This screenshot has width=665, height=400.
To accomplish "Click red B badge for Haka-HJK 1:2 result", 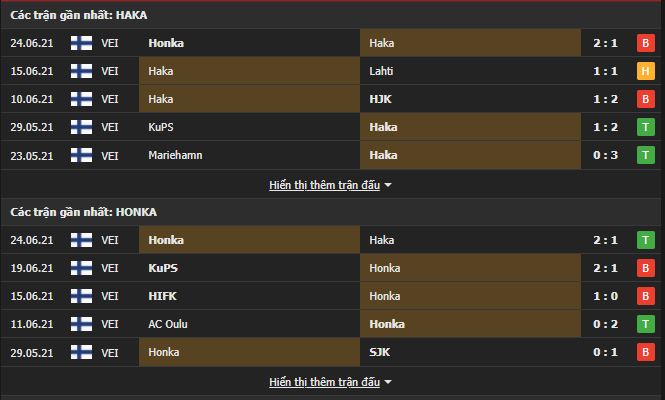I will [645, 100].
